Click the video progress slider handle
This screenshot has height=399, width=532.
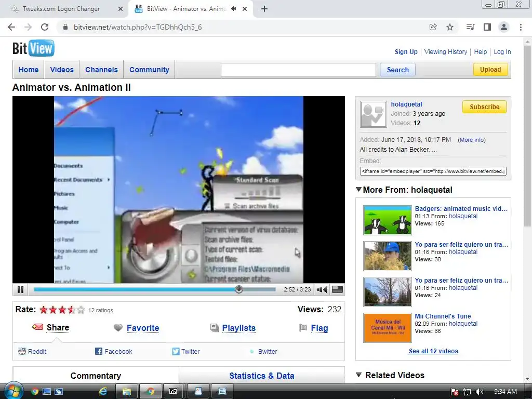click(239, 289)
